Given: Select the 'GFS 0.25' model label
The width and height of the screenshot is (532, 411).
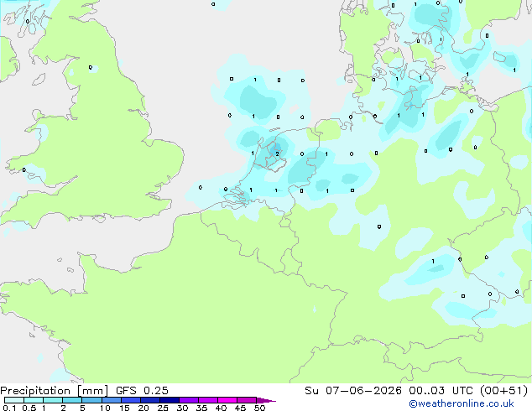Looking at the screenshot, I should click(x=142, y=391).
